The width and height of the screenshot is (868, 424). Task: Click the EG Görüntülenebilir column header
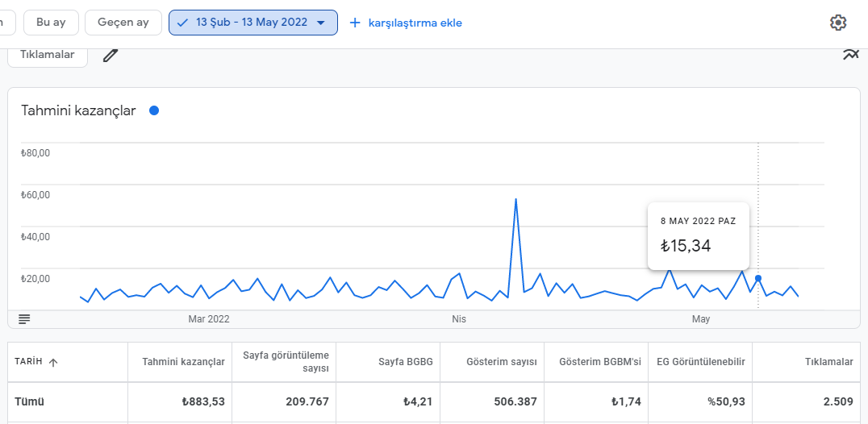700,362
